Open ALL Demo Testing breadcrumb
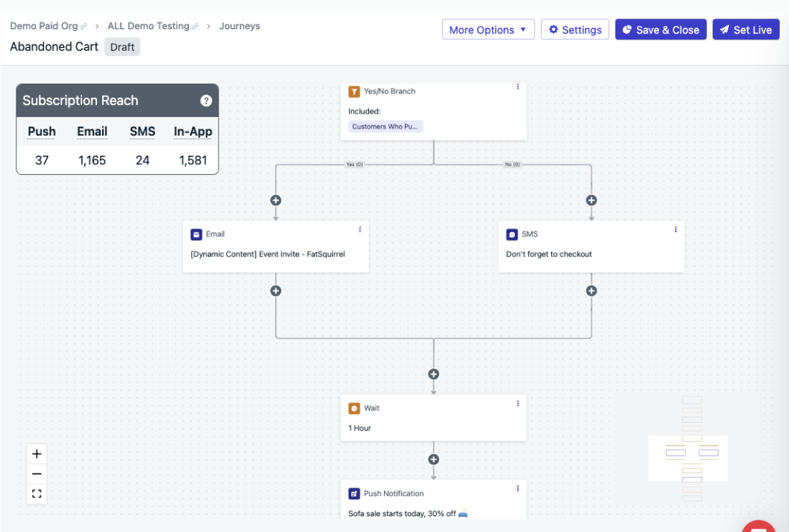Screen dimensions: 789x532 (x=149, y=26)
